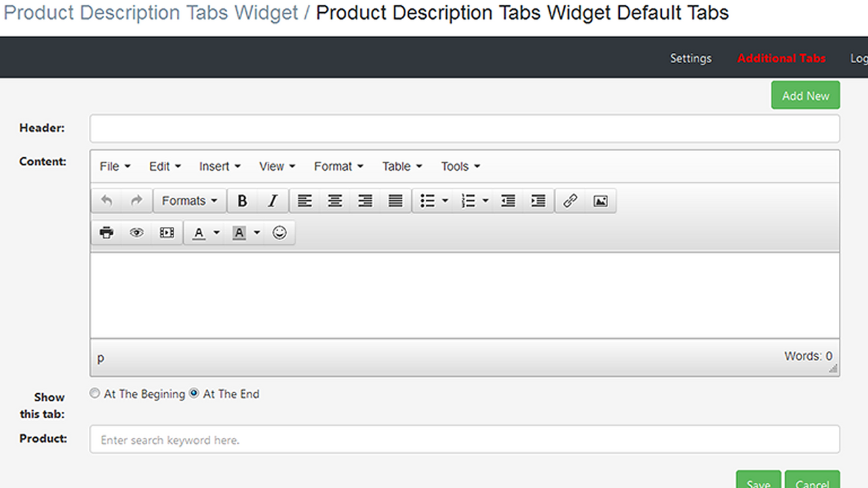
Task: Toggle Bold formatting
Action: (x=242, y=201)
